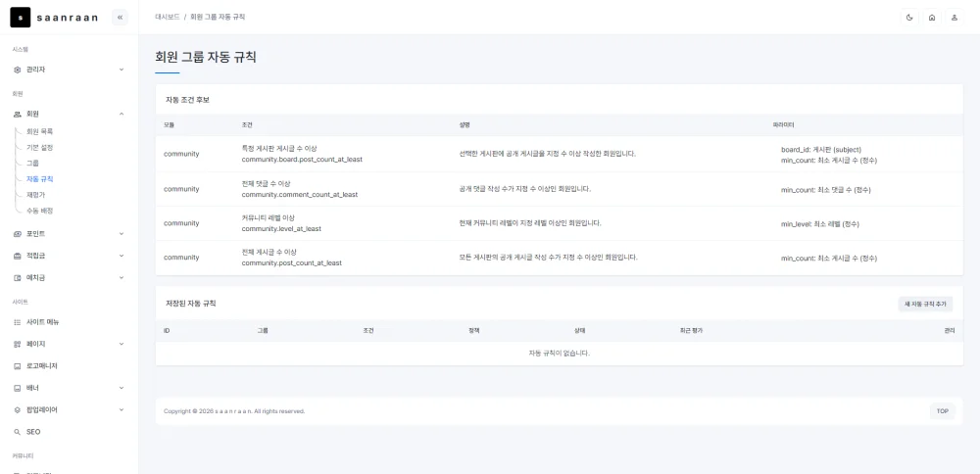Toggle dark mode with the moon icon
The height and width of the screenshot is (474, 980).
tap(909, 18)
